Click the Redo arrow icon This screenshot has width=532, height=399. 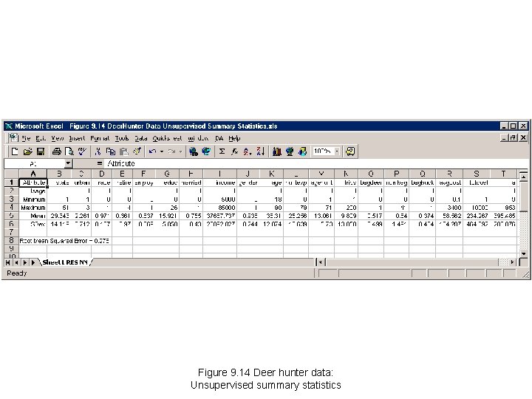[171, 151]
